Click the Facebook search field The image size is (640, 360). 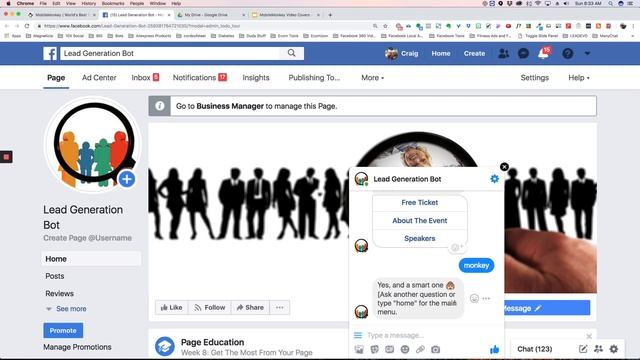coord(171,53)
